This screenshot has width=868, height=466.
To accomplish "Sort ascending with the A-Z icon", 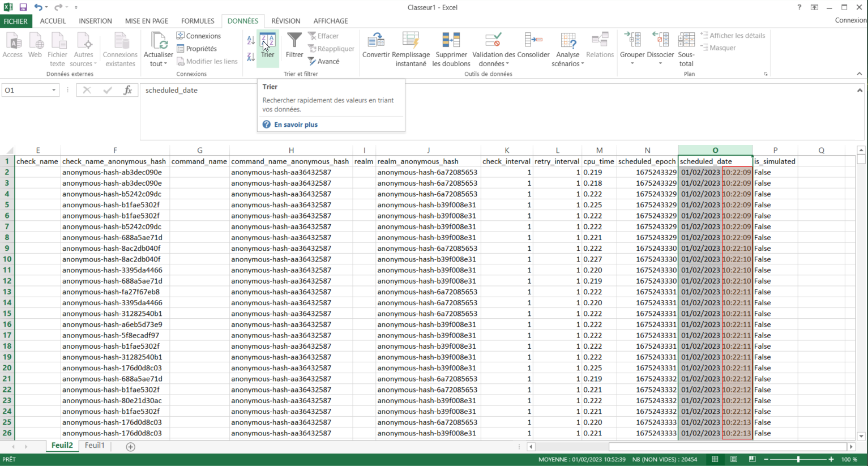I will pos(251,40).
